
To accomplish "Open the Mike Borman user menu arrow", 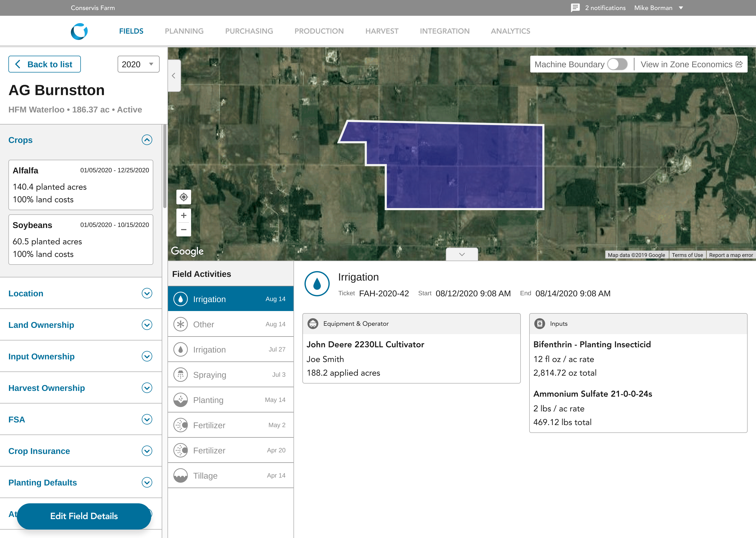I will pyautogui.click(x=681, y=8).
